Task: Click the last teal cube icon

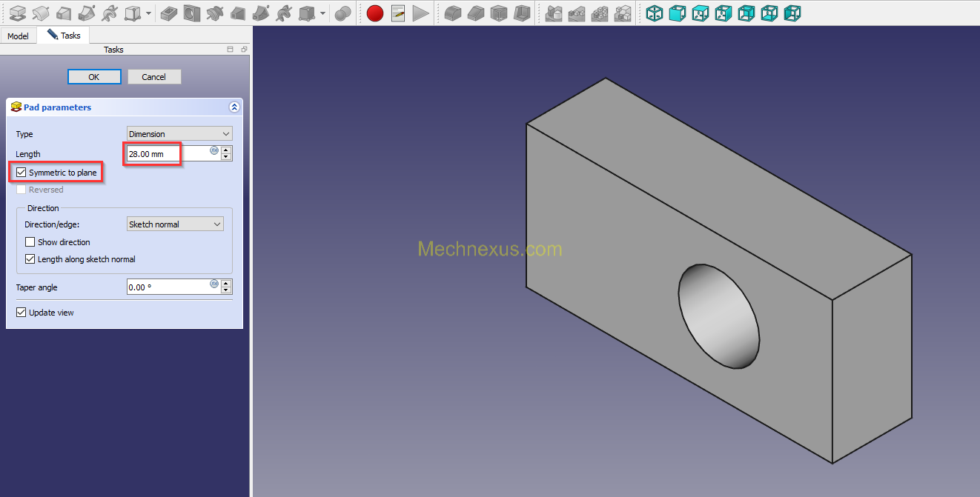Action: click(x=792, y=13)
